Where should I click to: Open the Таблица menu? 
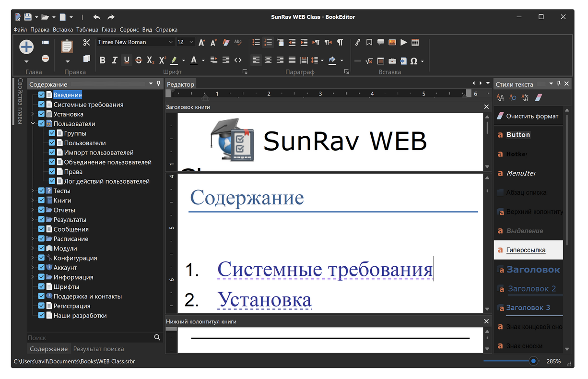pyautogui.click(x=87, y=30)
